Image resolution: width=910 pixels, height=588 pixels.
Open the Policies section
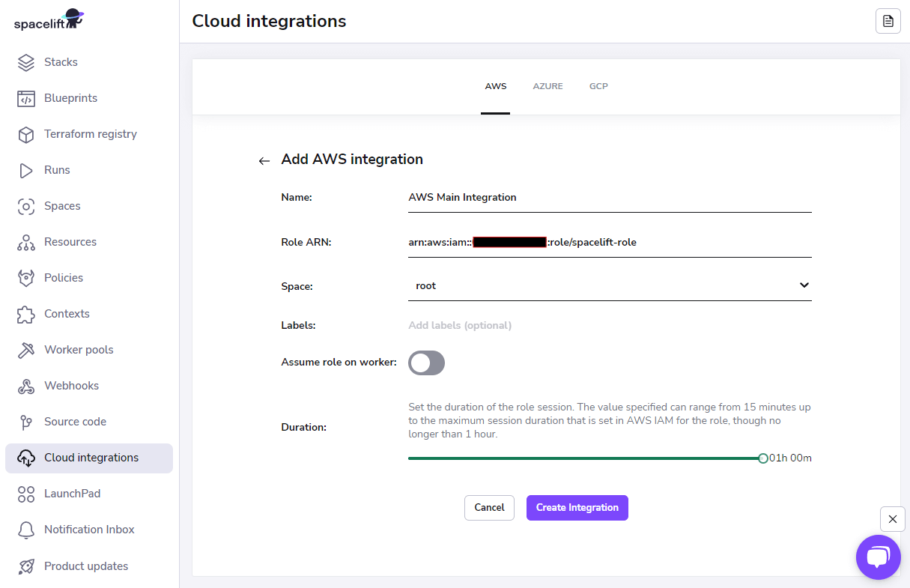(x=62, y=277)
